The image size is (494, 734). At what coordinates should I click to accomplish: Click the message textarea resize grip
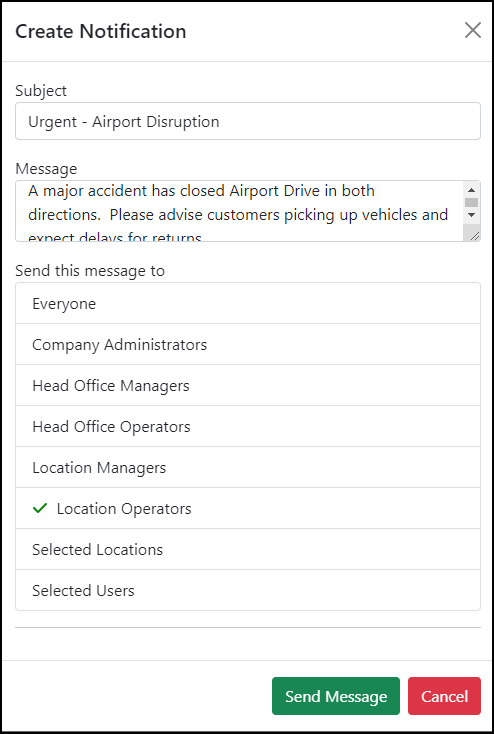coord(474,236)
